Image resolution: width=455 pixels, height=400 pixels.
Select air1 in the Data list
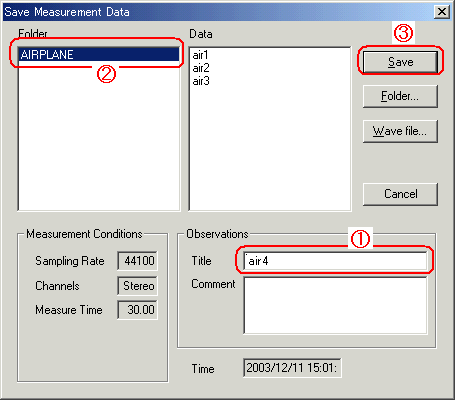tap(200, 55)
